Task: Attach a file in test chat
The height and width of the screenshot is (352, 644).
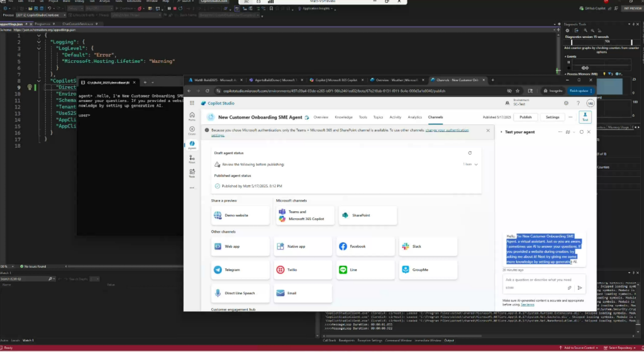Action: point(570,288)
